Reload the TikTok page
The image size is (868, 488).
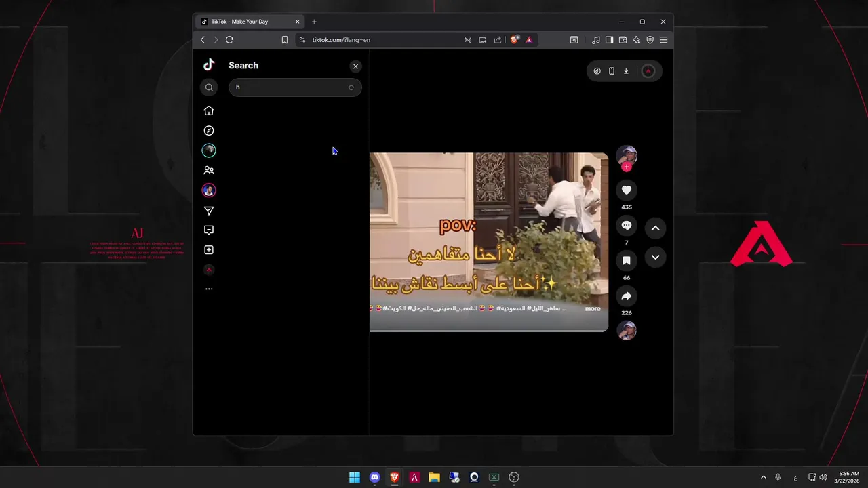click(229, 40)
